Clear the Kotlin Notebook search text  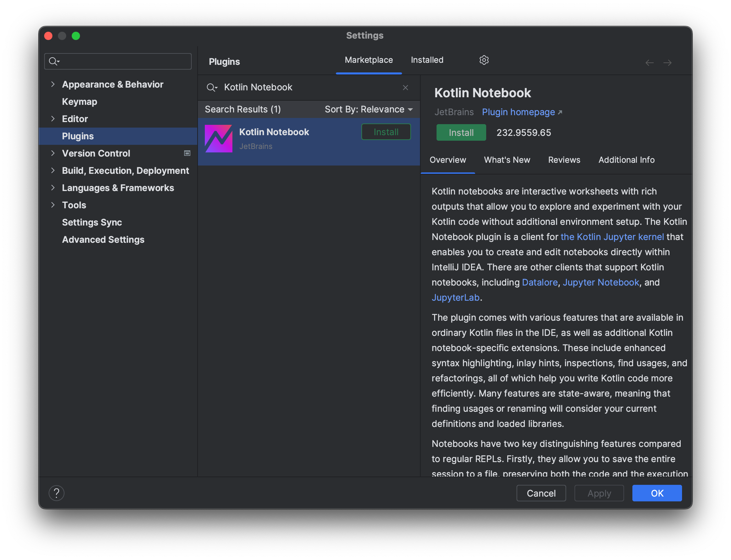pos(405,88)
